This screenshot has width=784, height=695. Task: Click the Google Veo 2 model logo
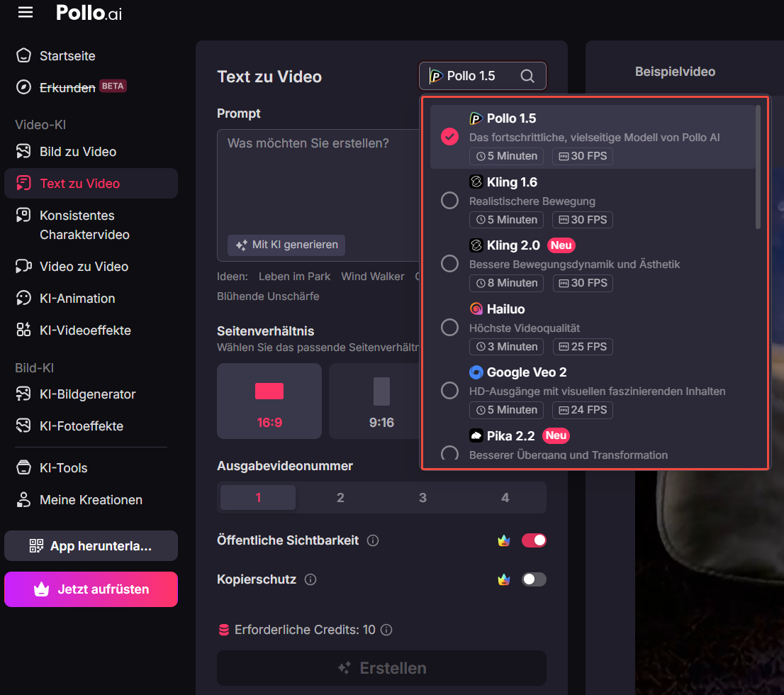click(476, 372)
